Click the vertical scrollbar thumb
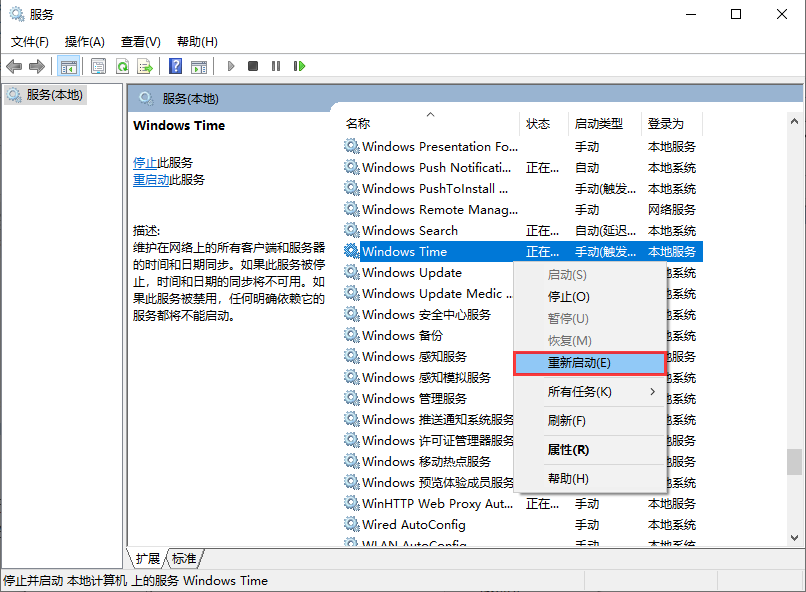The image size is (806, 592). click(794, 462)
